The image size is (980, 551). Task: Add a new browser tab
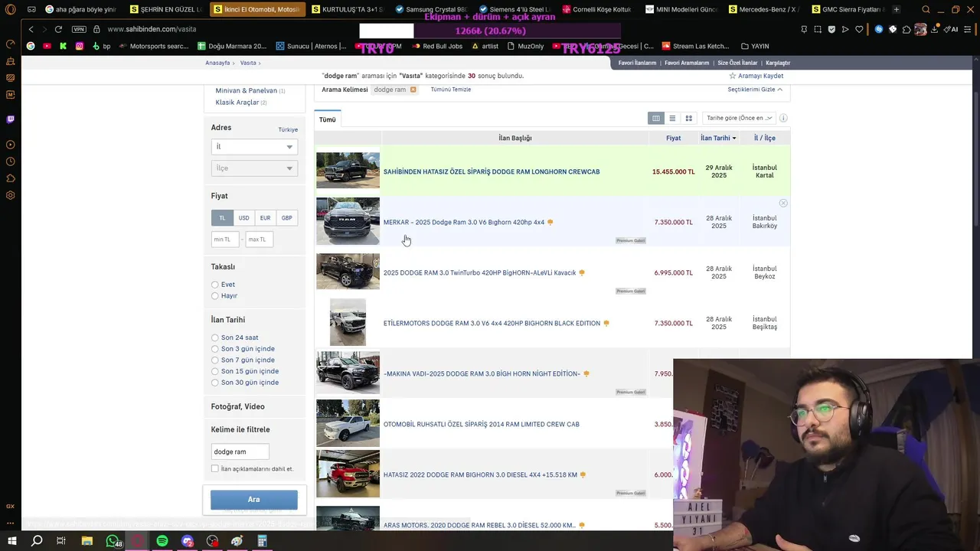click(896, 10)
